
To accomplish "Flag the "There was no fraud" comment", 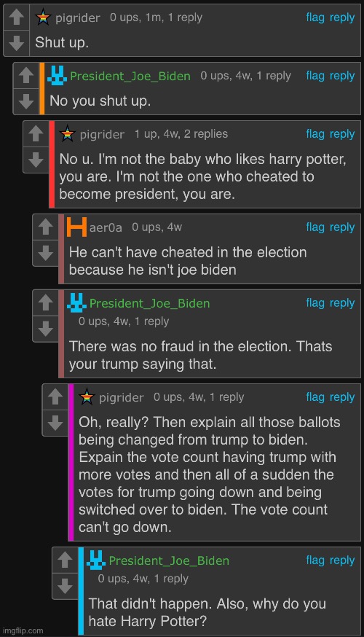I will click(x=315, y=303).
